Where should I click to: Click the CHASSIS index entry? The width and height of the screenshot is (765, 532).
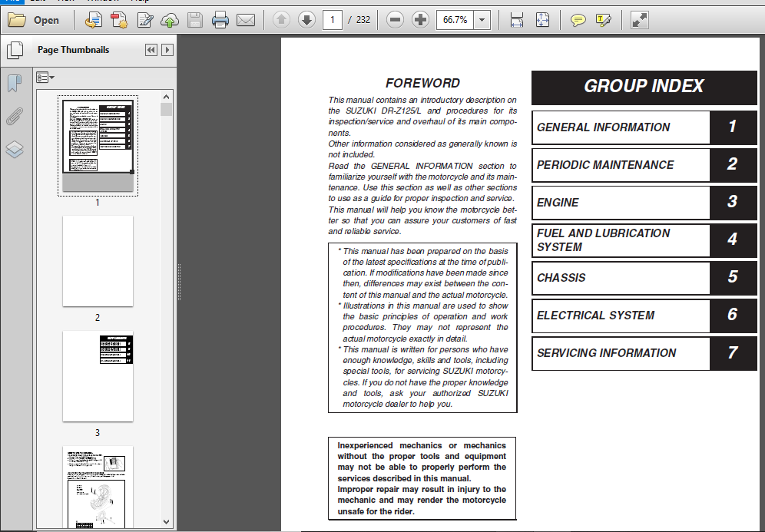click(x=644, y=277)
